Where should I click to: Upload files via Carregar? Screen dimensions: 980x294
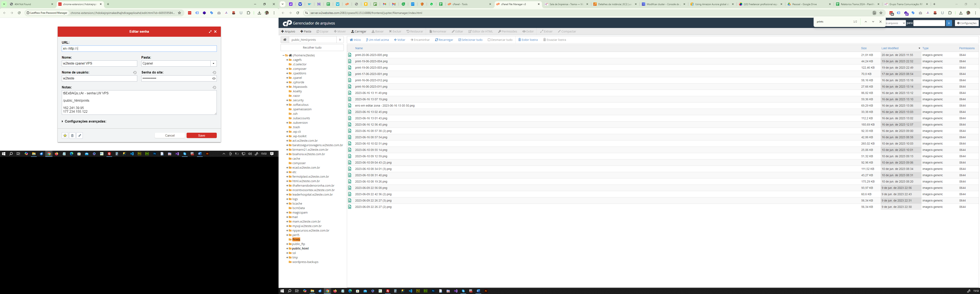tap(359, 32)
